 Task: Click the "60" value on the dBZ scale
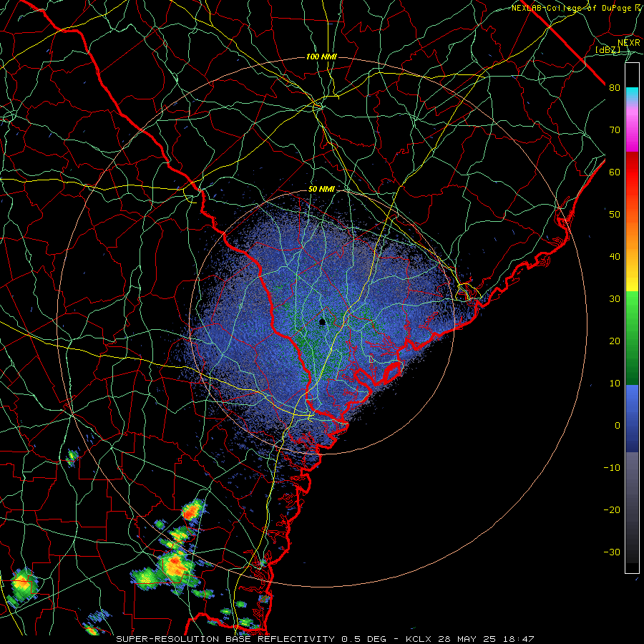[x=615, y=172]
